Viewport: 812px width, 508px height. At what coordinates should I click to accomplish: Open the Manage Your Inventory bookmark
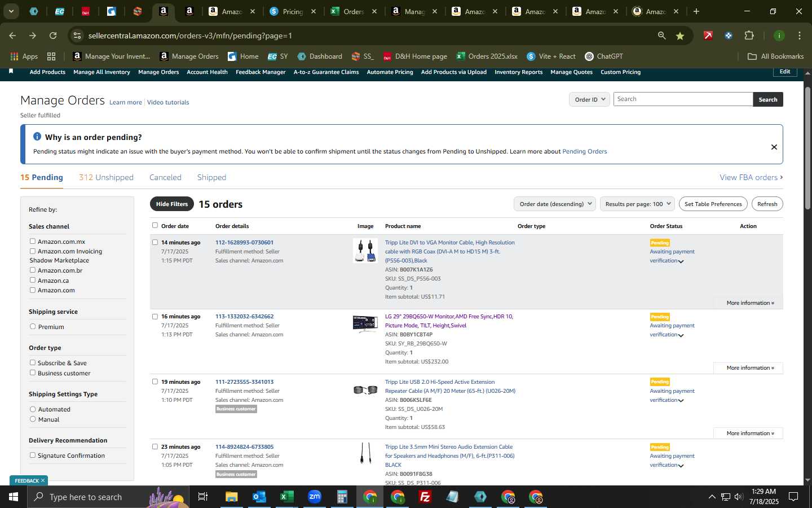pos(112,56)
